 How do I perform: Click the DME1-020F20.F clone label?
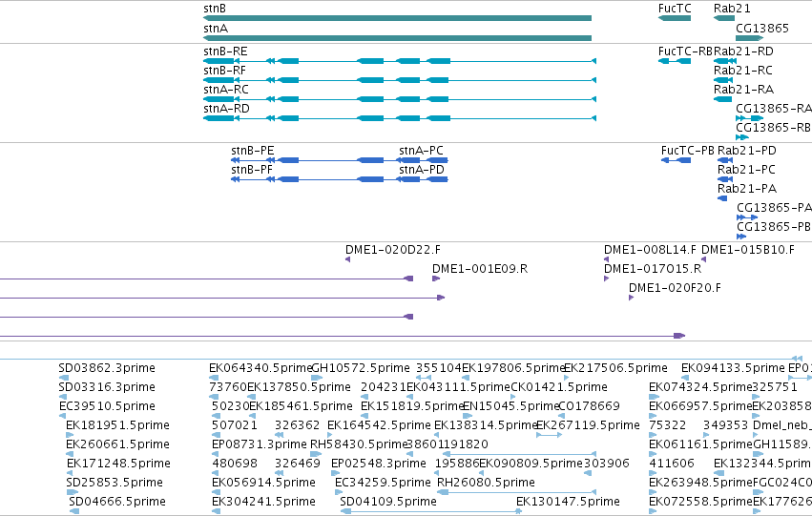(x=675, y=288)
